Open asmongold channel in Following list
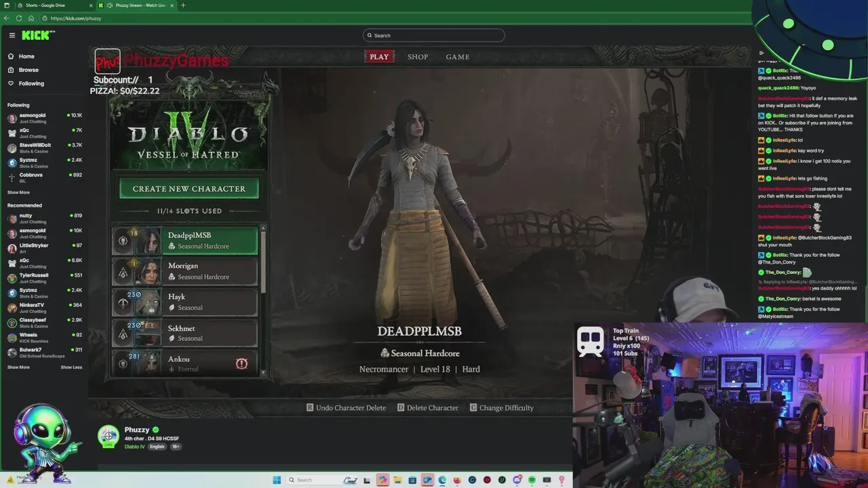Viewport: 868px width, 488px height. point(44,119)
